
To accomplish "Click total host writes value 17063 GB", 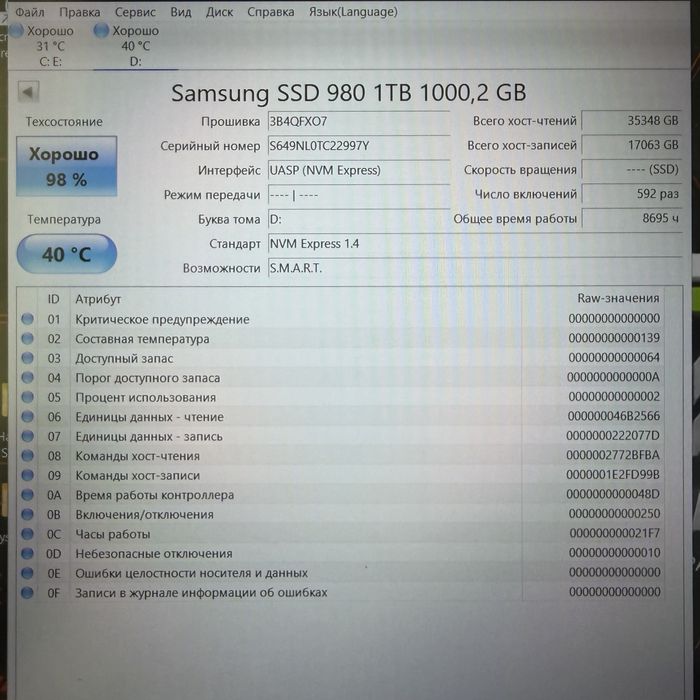I will click(632, 145).
